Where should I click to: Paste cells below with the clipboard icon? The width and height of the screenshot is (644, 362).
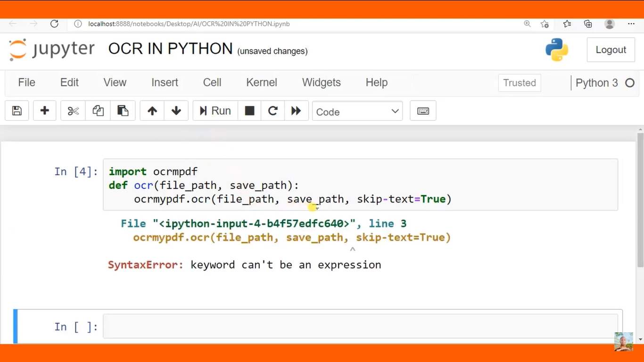123,111
